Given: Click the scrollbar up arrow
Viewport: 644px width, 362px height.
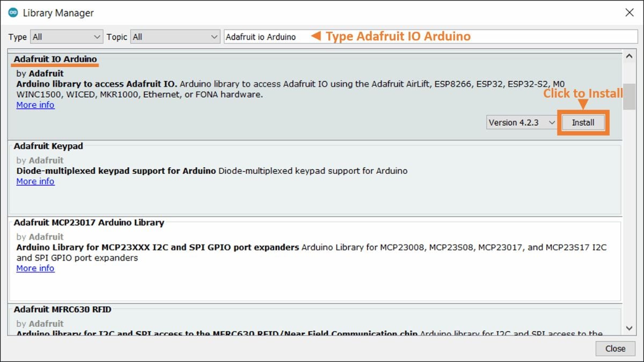Looking at the screenshot, I should click(629, 56).
